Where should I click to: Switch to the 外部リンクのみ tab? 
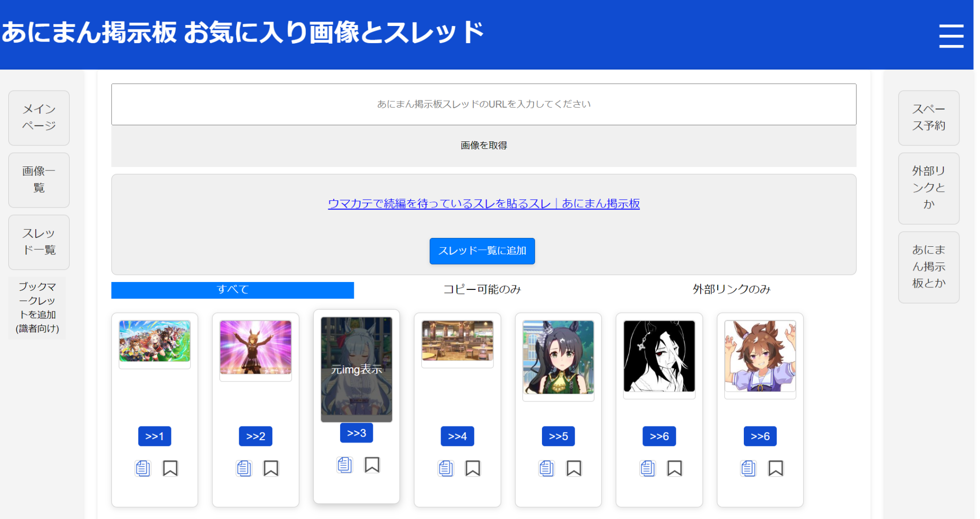click(x=732, y=290)
